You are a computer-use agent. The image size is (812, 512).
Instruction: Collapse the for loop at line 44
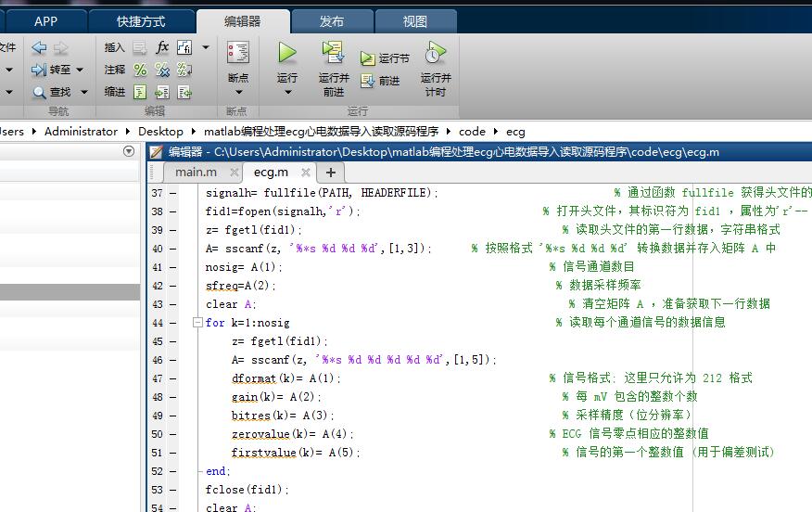click(197, 323)
